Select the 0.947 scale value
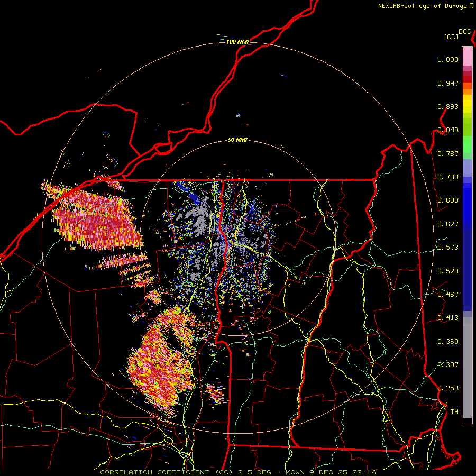This screenshot has width=476, height=476. click(x=448, y=83)
